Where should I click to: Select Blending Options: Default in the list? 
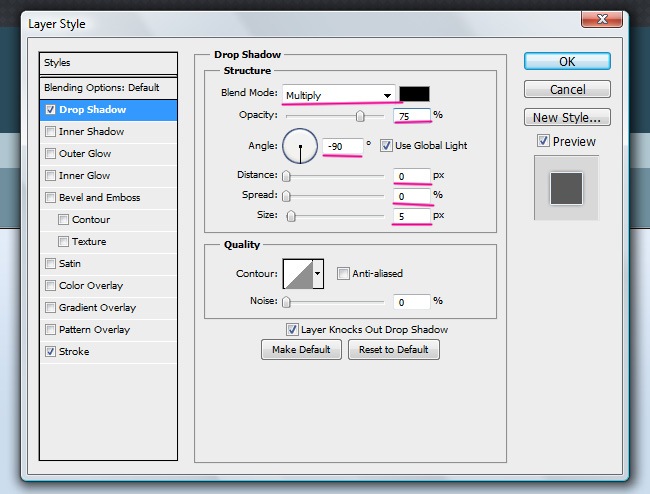(x=101, y=88)
